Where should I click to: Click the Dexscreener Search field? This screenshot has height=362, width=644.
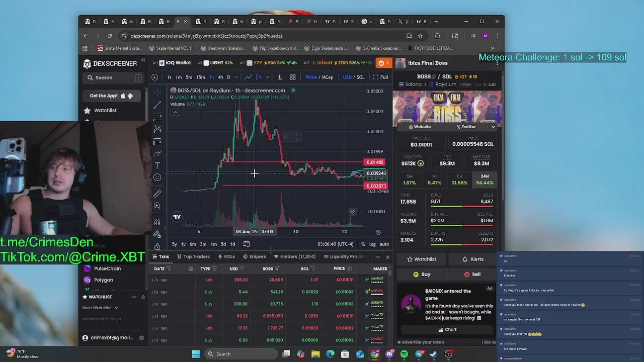coord(113,77)
